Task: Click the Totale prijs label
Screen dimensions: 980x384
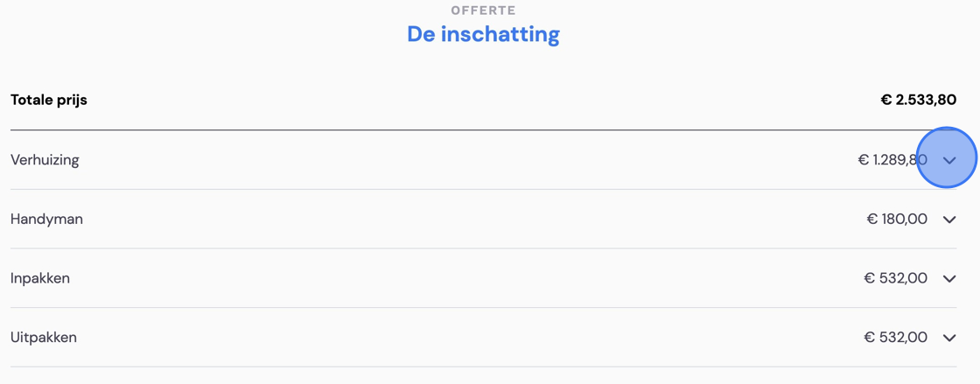Action: pyautogui.click(x=49, y=100)
